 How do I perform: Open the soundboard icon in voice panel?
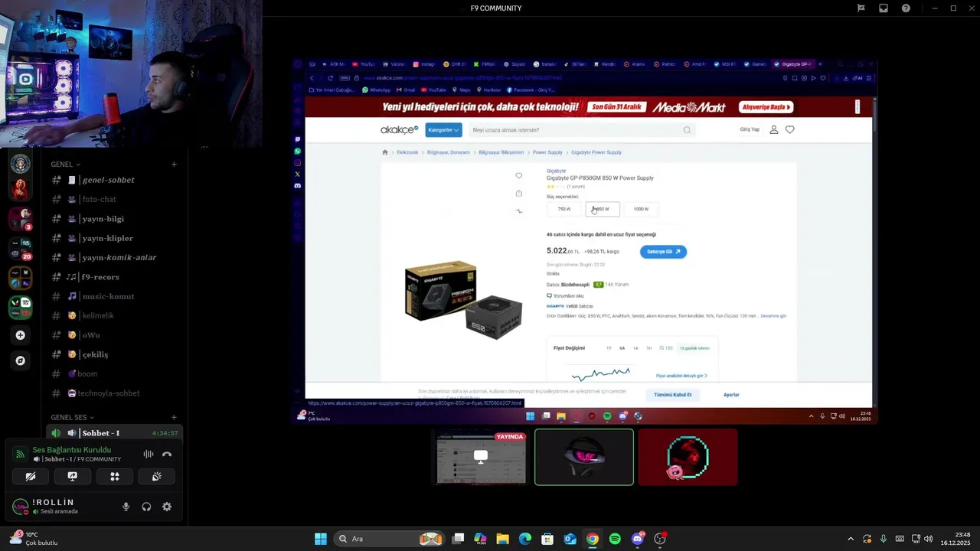[156, 476]
